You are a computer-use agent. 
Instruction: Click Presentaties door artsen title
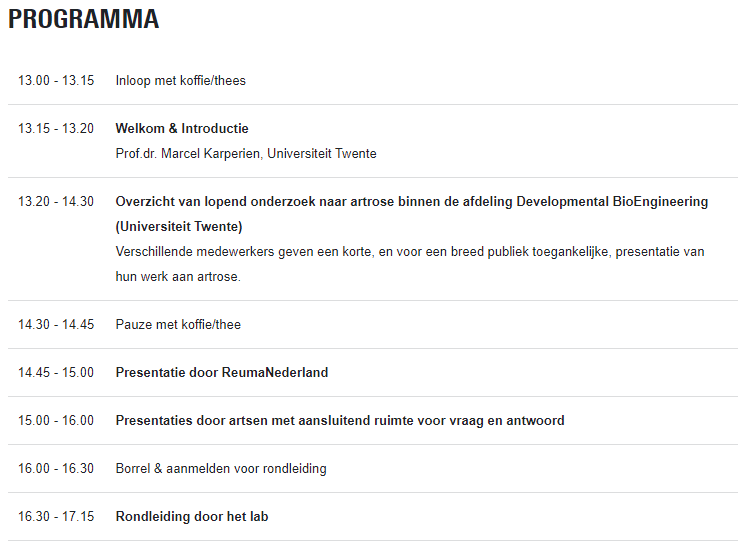pos(340,420)
